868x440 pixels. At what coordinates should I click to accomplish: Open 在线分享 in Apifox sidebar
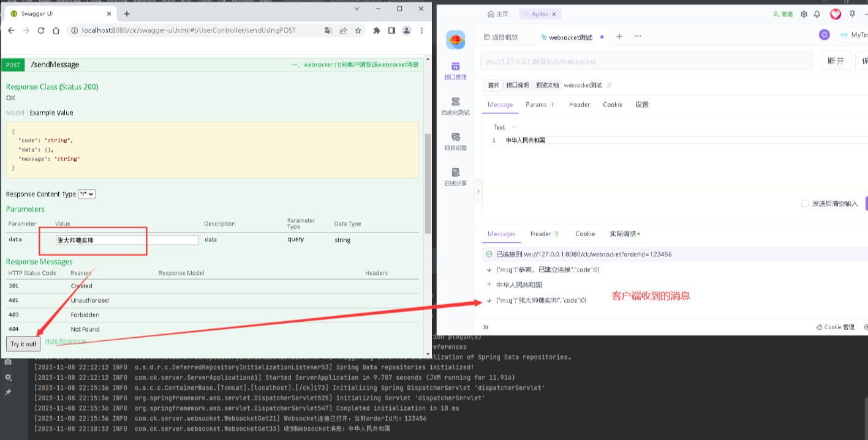coord(455,177)
